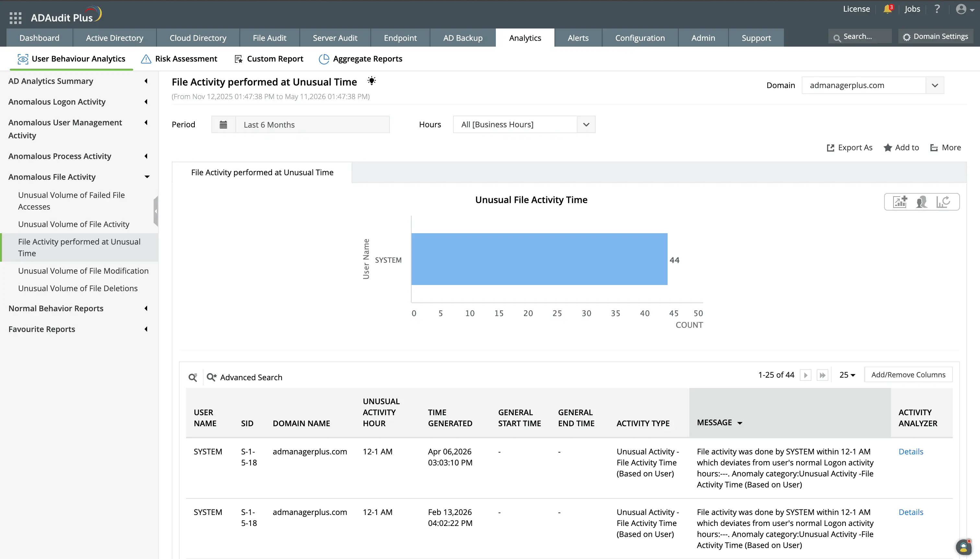Click the add chart icon
Viewport: 980px width, 559px height.
tap(900, 201)
